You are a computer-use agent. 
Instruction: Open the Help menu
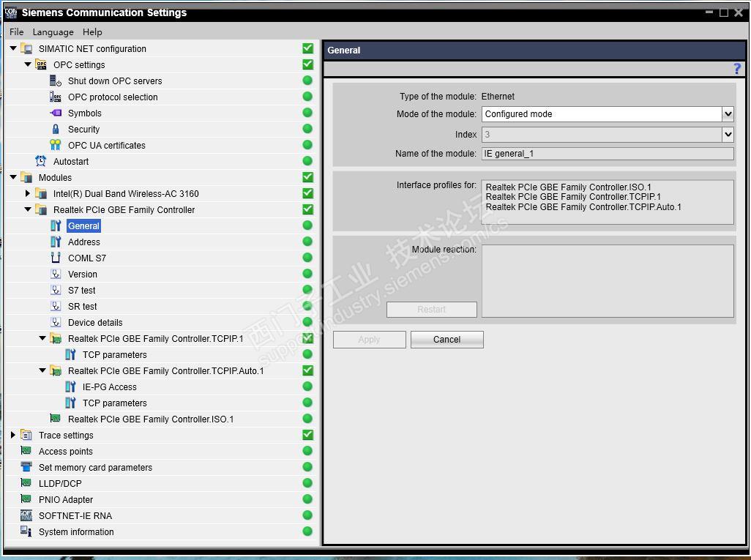coord(92,32)
